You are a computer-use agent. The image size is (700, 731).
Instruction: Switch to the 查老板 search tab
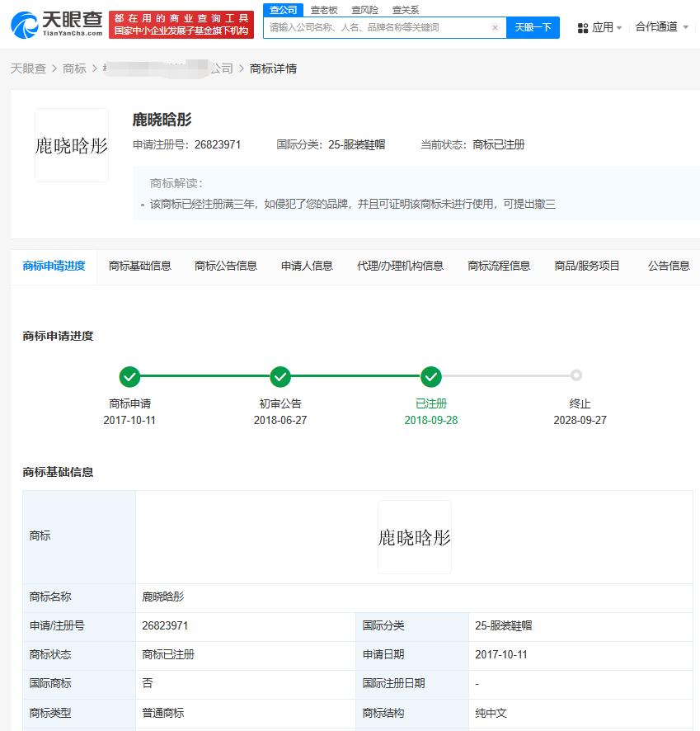click(324, 10)
